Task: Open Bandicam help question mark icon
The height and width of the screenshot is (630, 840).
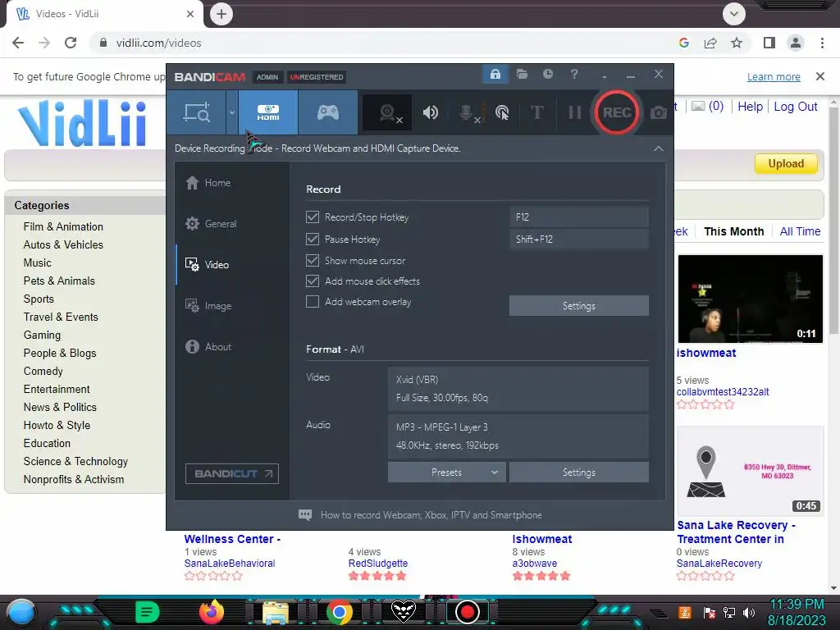Action: (x=573, y=74)
